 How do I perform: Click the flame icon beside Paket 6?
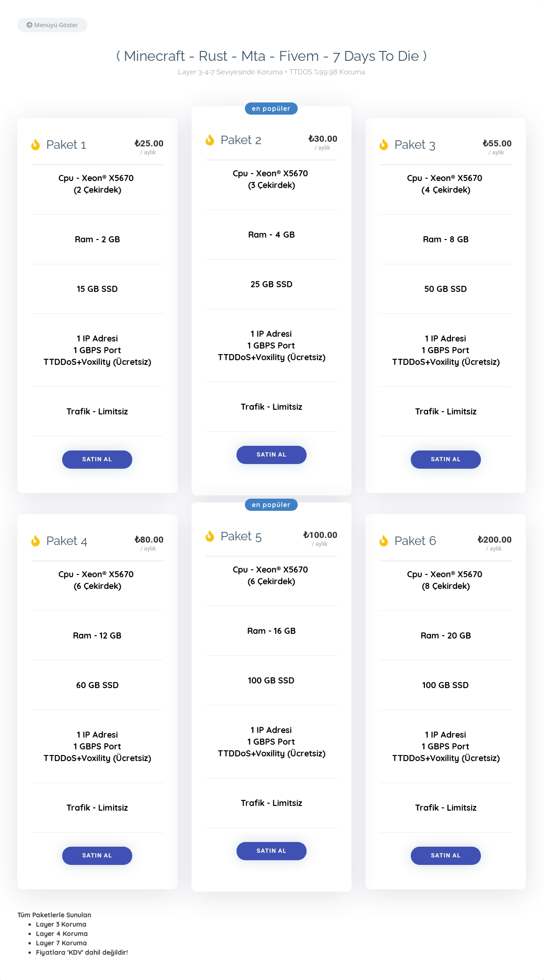(x=384, y=541)
